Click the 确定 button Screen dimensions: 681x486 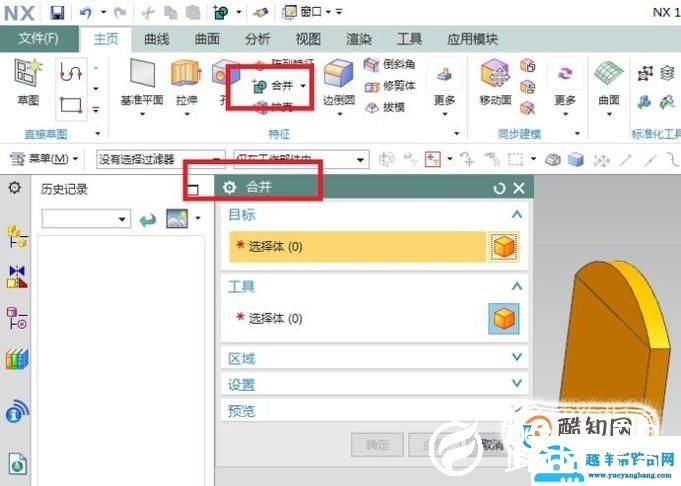377,444
